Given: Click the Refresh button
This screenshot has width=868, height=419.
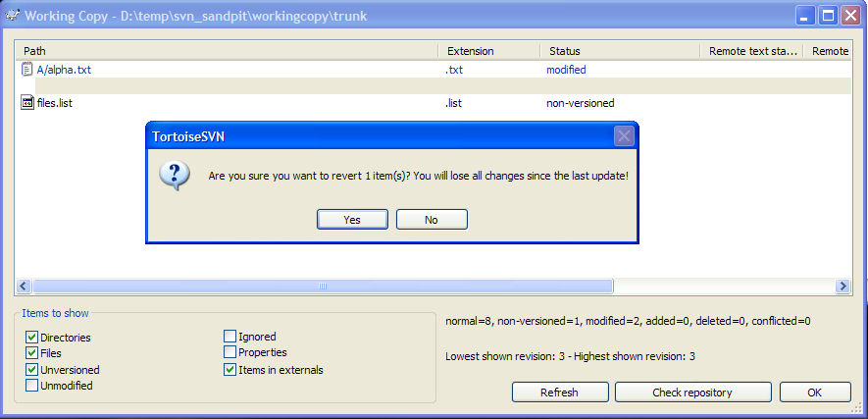Looking at the screenshot, I should click(560, 392).
